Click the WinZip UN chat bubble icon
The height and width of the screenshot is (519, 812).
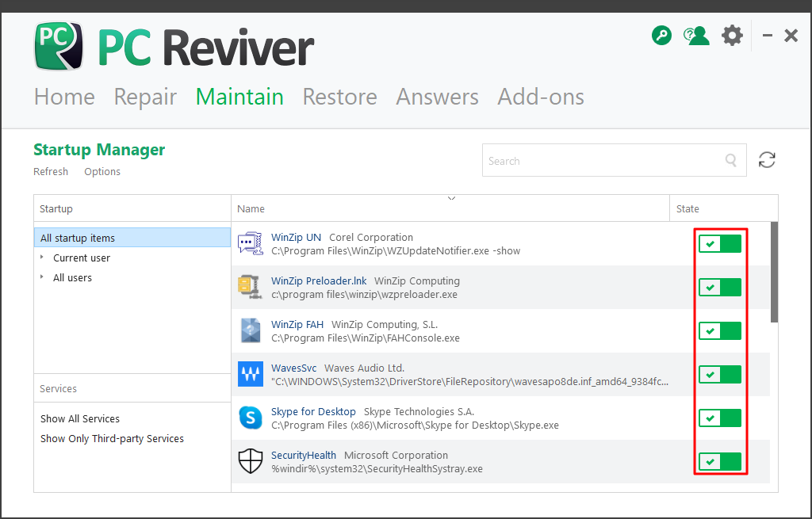251,244
